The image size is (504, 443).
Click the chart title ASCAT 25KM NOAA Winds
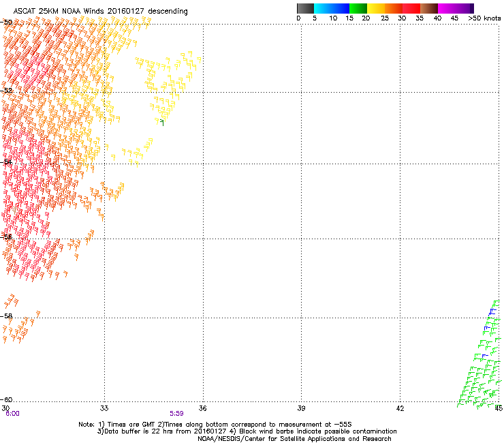click(101, 11)
